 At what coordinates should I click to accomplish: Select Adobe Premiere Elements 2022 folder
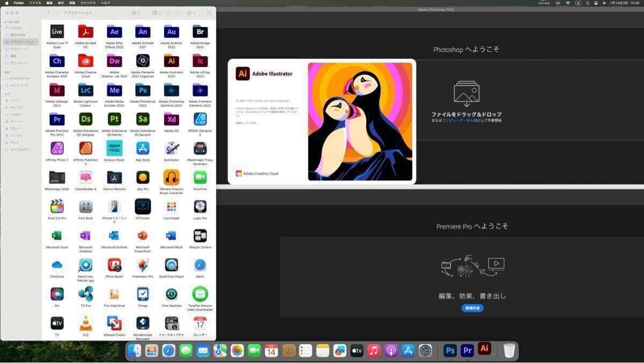point(200,90)
